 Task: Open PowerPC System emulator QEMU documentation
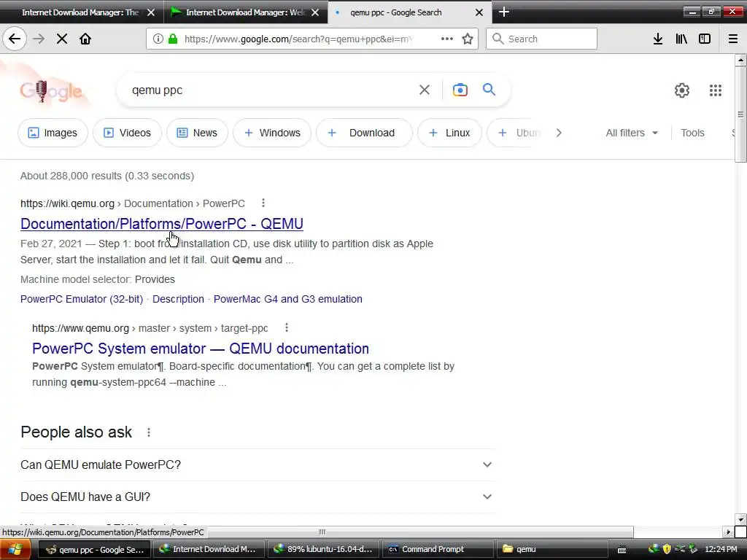point(201,349)
